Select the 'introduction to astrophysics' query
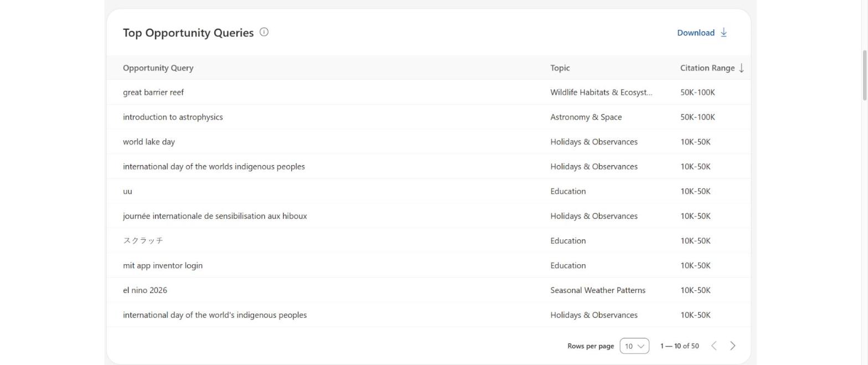Image resolution: width=868 pixels, height=365 pixels. click(x=173, y=117)
